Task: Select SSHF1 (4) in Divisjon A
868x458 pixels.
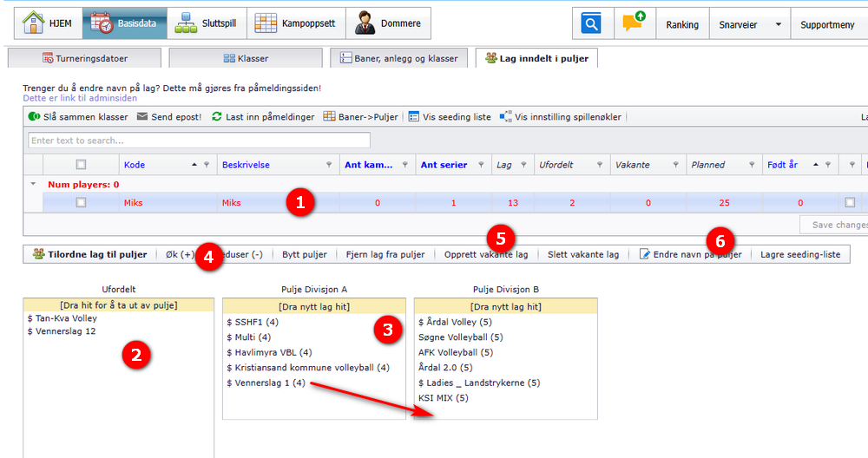Action: pyautogui.click(x=253, y=322)
